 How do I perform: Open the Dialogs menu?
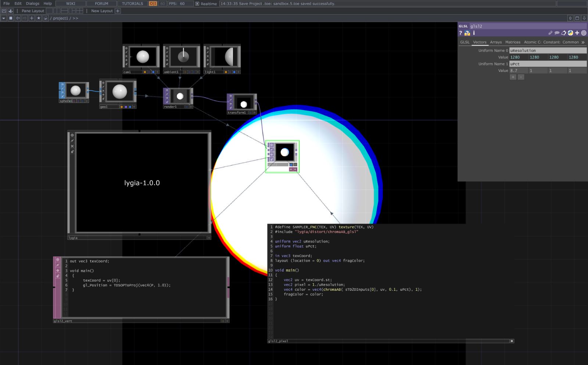[32, 3]
